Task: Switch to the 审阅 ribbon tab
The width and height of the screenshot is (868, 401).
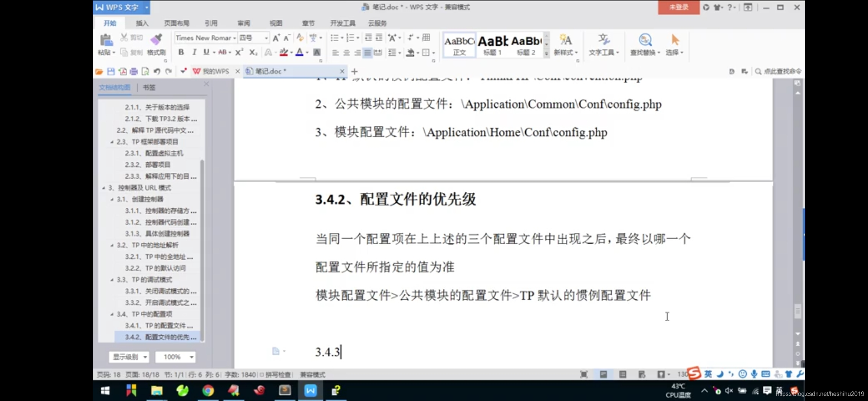Action: point(243,23)
